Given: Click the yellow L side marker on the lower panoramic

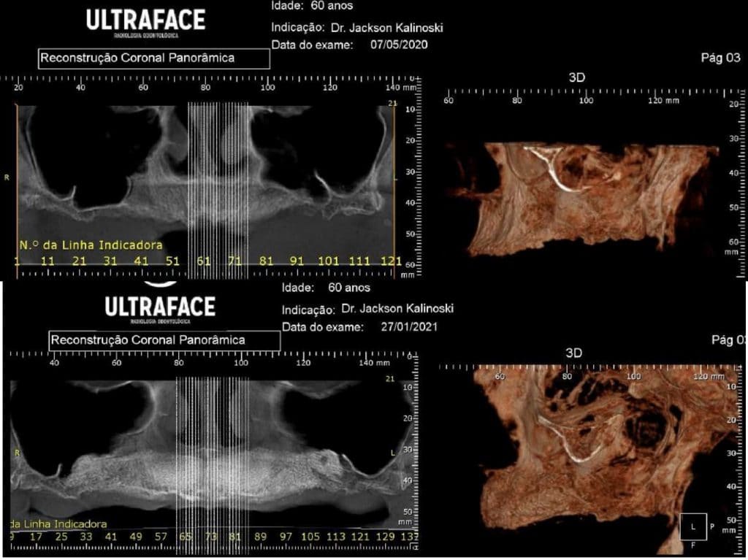Looking at the screenshot, I should [x=393, y=453].
